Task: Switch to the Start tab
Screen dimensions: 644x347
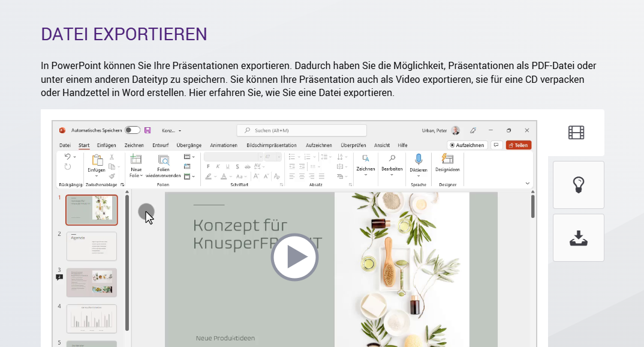Action: (84, 145)
